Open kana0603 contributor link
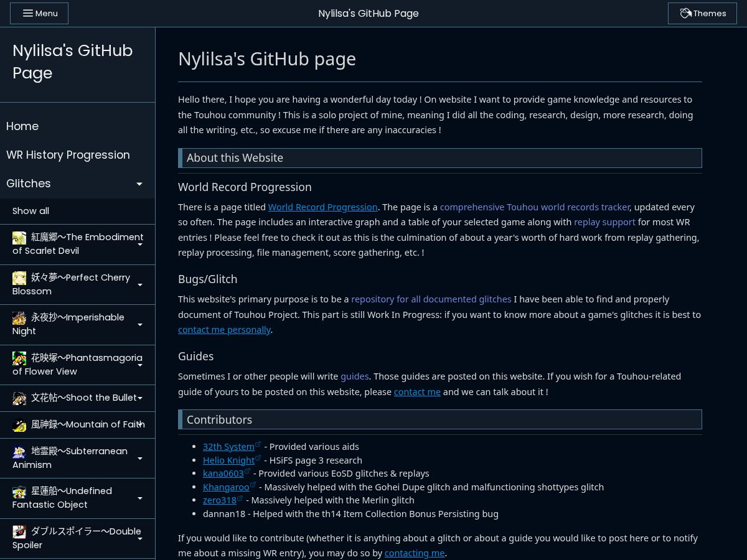The height and width of the screenshot is (560, 747). pos(223,474)
